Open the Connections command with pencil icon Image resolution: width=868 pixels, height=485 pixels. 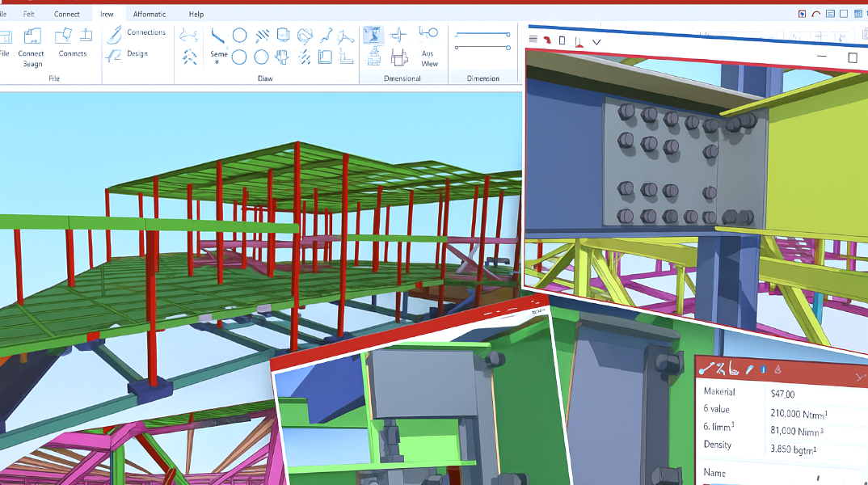point(136,33)
